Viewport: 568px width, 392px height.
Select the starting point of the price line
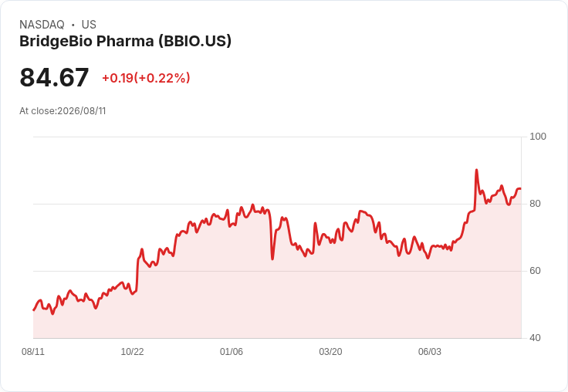point(34,310)
